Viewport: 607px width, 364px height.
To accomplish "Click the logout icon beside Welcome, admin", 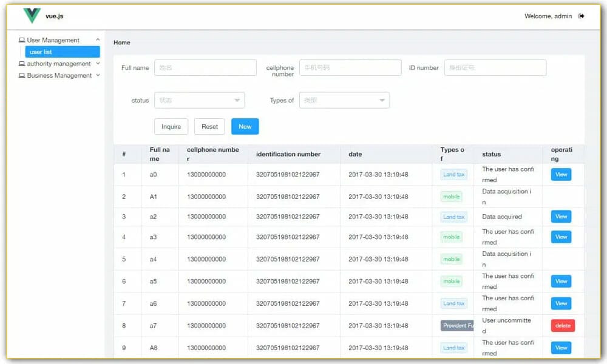I will [582, 16].
